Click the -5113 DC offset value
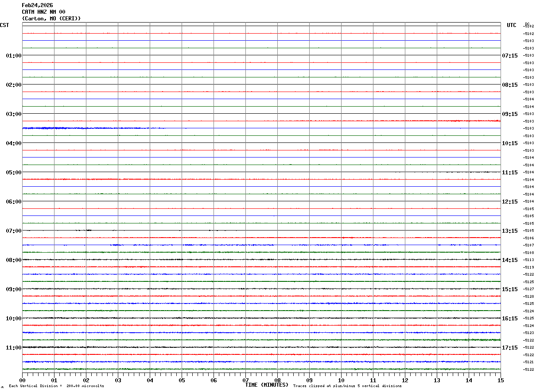The image size is (536, 392). point(528,260)
